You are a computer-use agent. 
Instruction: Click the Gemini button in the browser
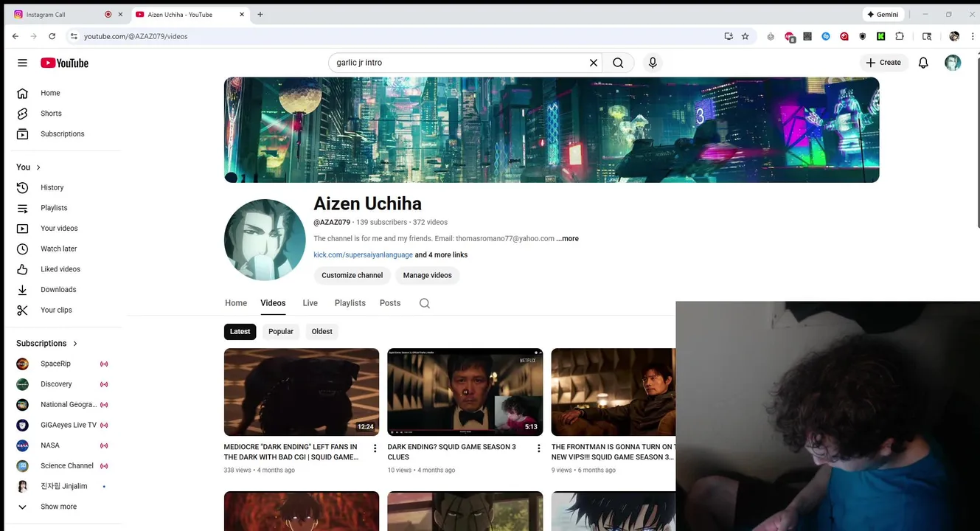883,15
